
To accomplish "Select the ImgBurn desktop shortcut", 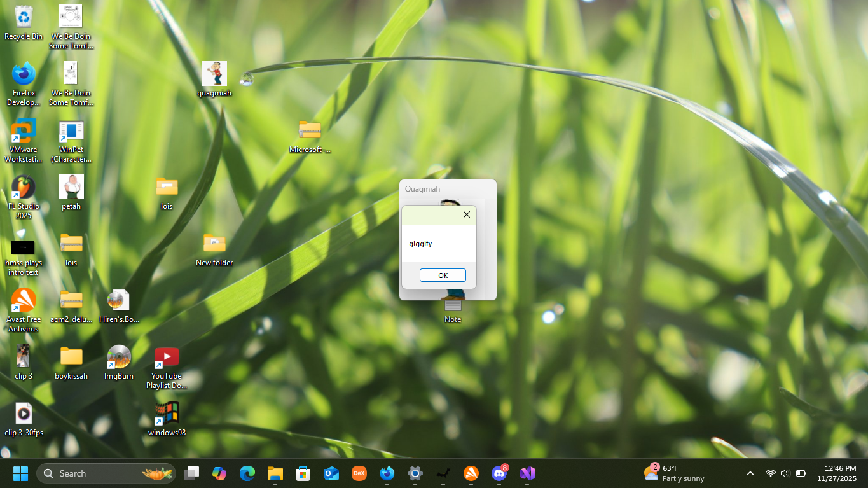I will [119, 363].
